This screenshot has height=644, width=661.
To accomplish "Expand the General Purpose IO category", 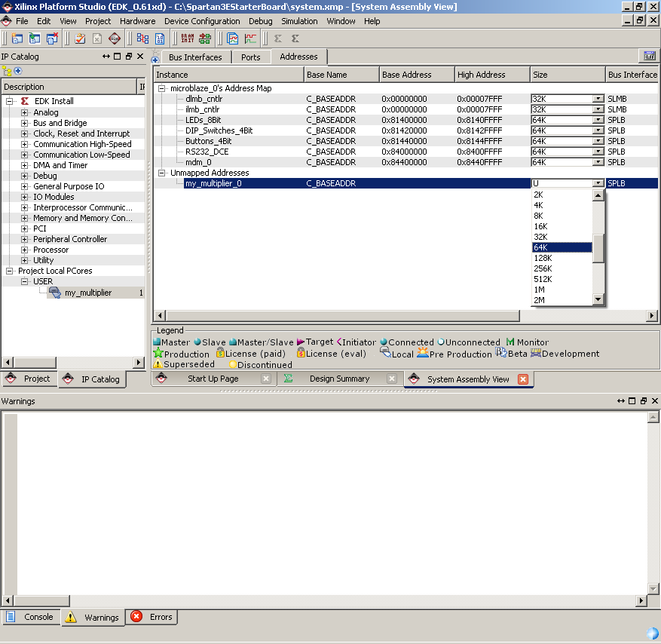I will [x=24, y=186].
